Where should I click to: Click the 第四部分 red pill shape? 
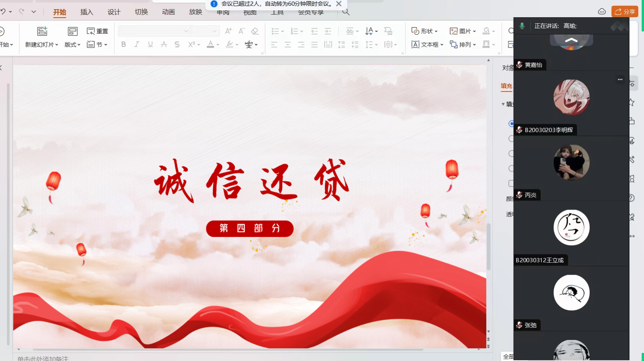tap(250, 228)
